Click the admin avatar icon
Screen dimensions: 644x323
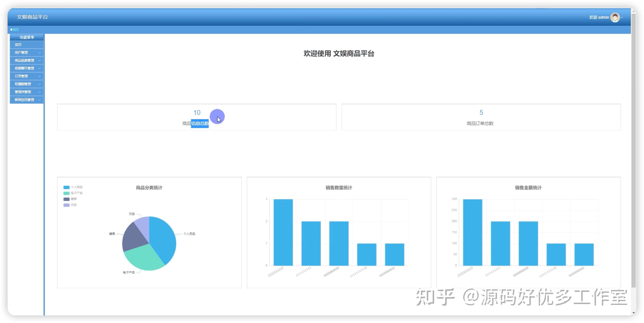pyautogui.click(x=615, y=17)
